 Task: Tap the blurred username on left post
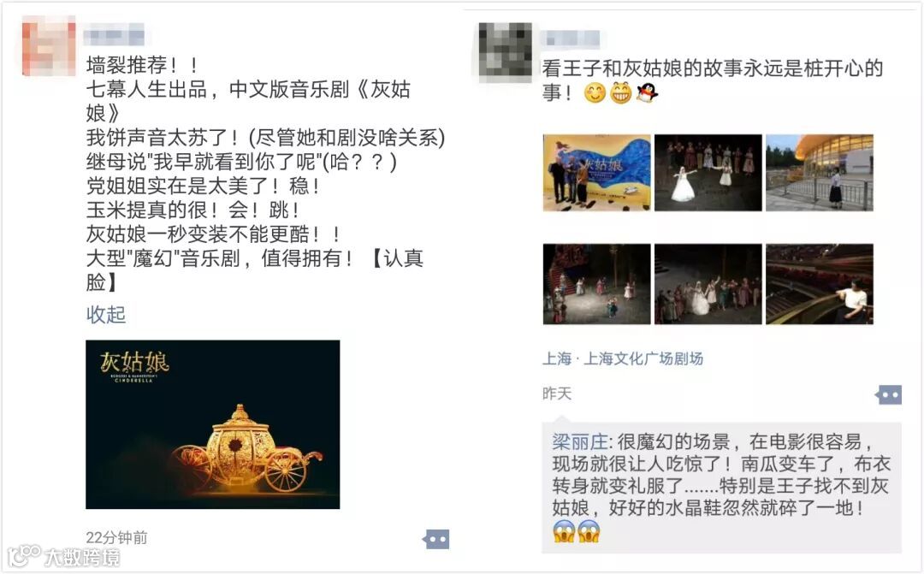[115, 35]
